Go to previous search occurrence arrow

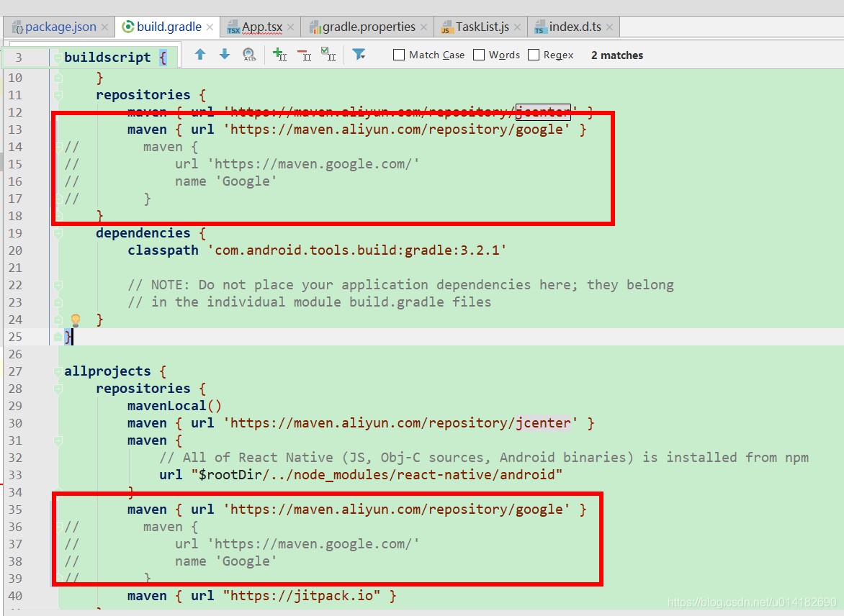pos(200,55)
